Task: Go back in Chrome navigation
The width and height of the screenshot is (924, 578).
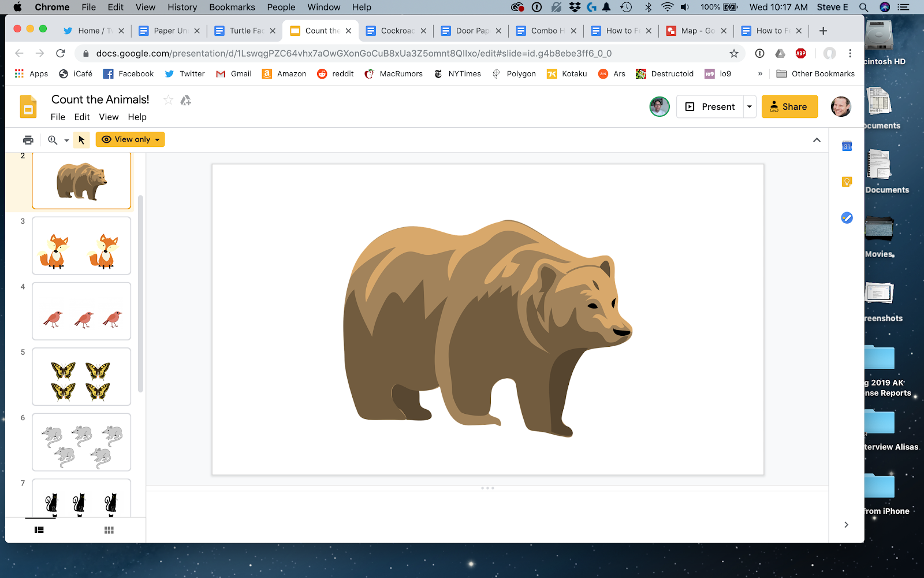Action: [x=19, y=53]
